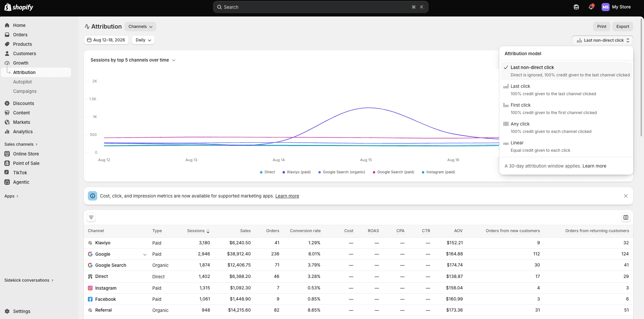Click the Direct legend color dot
This screenshot has width=644, height=319.
(x=261, y=172)
